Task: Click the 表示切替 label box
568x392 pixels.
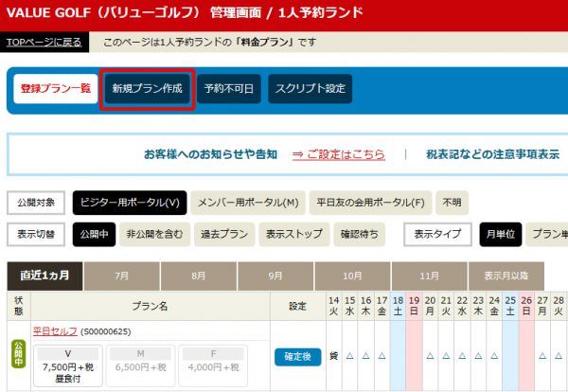Action: click(36, 235)
